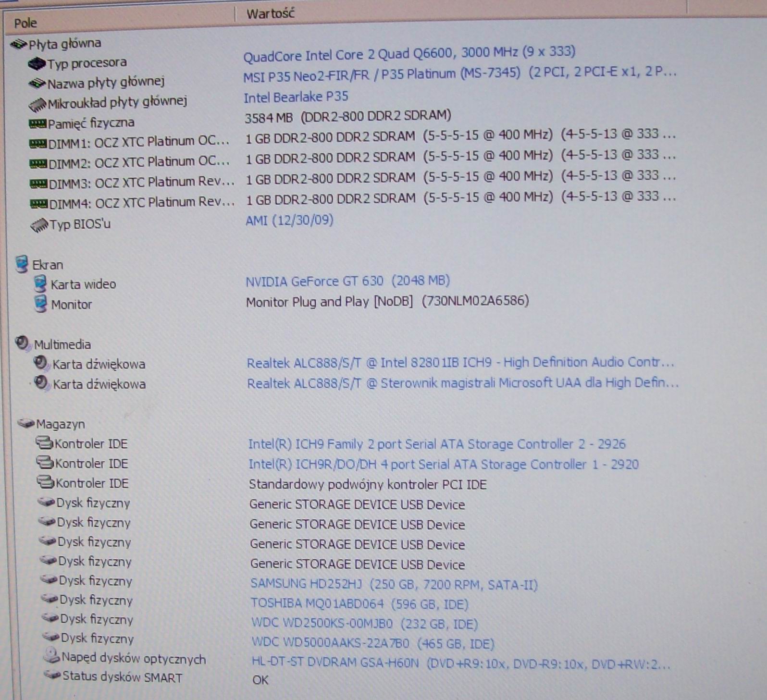Select the Monitor Plug and Play [NoDB] value
The image size is (767, 700).
tap(387, 302)
